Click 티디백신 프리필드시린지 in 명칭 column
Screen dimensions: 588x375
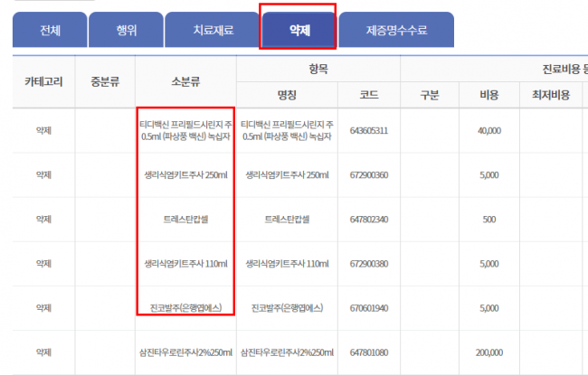point(287,130)
